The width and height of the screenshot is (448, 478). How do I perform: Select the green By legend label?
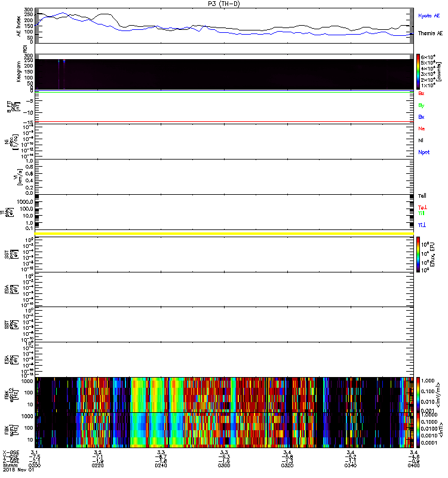coord(422,105)
